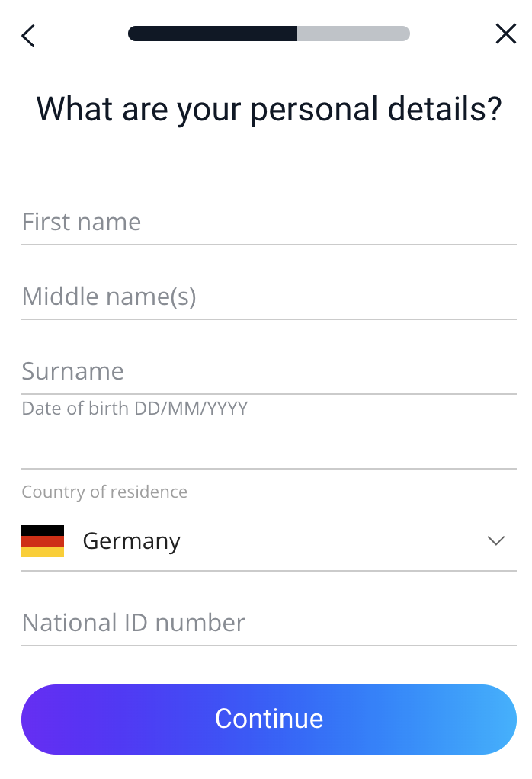Image resolution: width=532 pixels, height=779 pixels.
Task: Open the Country of residence selector
Action: coord(268,541)
